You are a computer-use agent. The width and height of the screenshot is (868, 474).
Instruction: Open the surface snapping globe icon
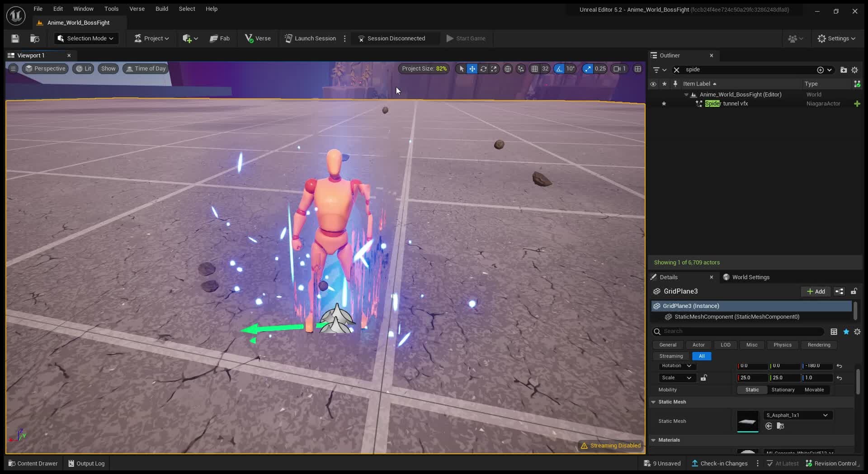point(508,69)
